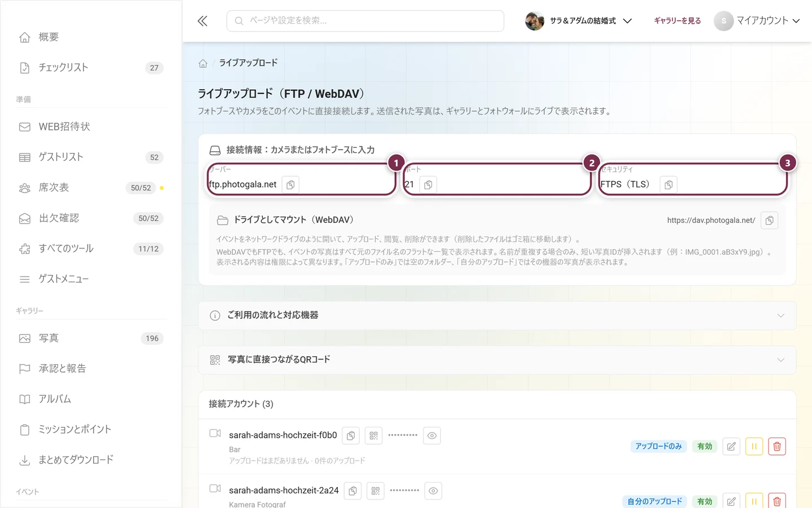This screenshot has height=508, width=812.
Task: Open ゲストメニュー in the sidebar
Action: (x=91, y=279)
